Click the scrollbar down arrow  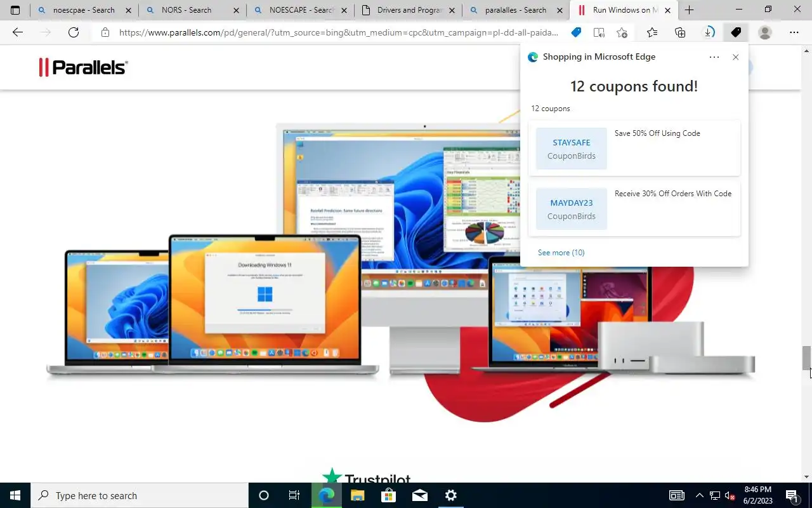(806, 477)
